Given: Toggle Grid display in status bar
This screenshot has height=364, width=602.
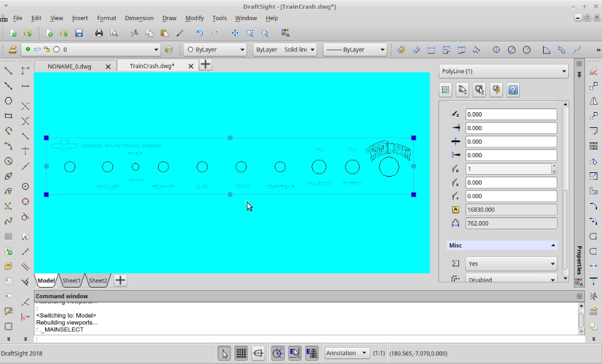Looking at the screenshot, I should pyautogui.click(x=241, y=353).
